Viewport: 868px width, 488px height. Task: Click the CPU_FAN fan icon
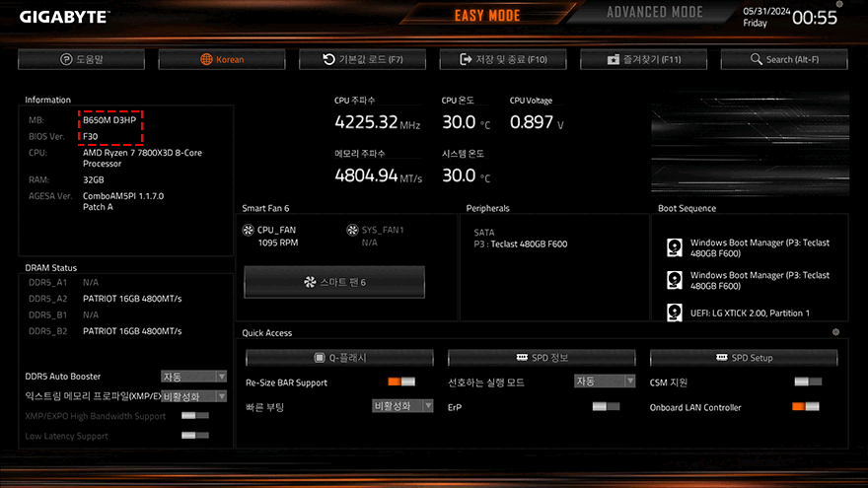[x=248, y=230]
